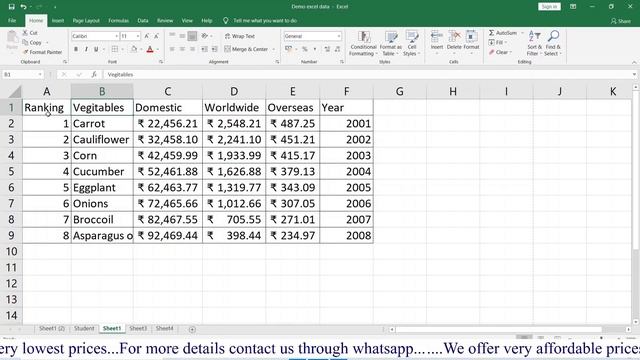This screenshot has width=640, height=360.
Task: Click the Save icon in the title bar
Action: [x=11, y=7]
